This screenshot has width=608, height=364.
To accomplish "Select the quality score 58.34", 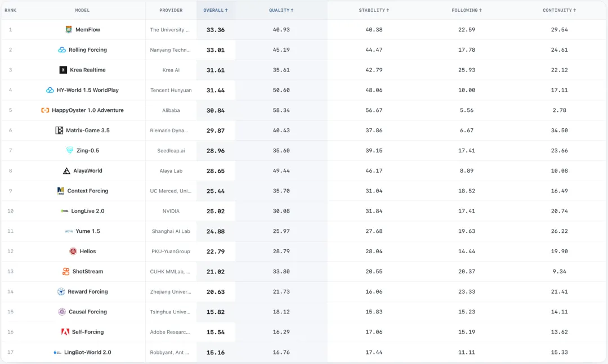I will click(281, 110).
